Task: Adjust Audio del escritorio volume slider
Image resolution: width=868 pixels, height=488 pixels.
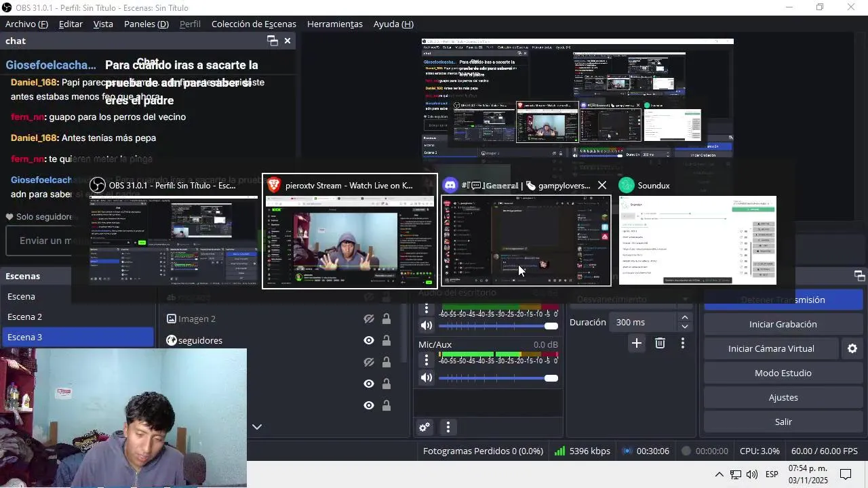Action: tap(498, 326)
